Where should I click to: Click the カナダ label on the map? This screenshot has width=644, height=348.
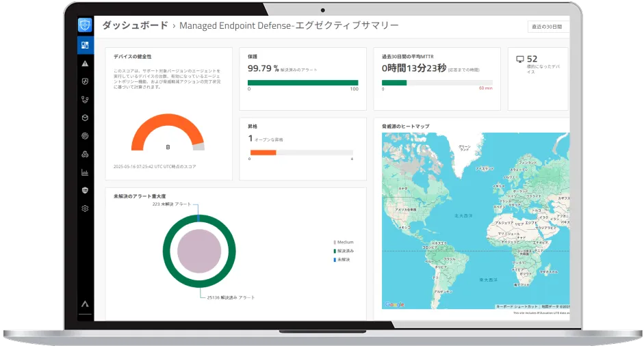403,189
